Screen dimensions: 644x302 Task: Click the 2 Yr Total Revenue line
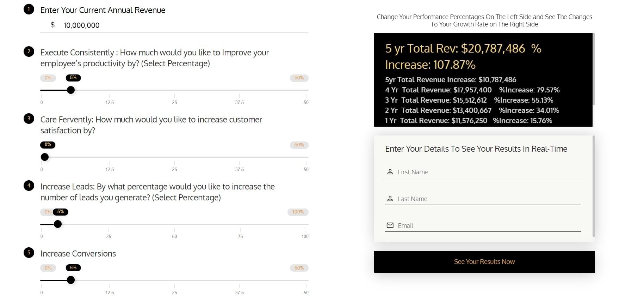pos(472,110)
